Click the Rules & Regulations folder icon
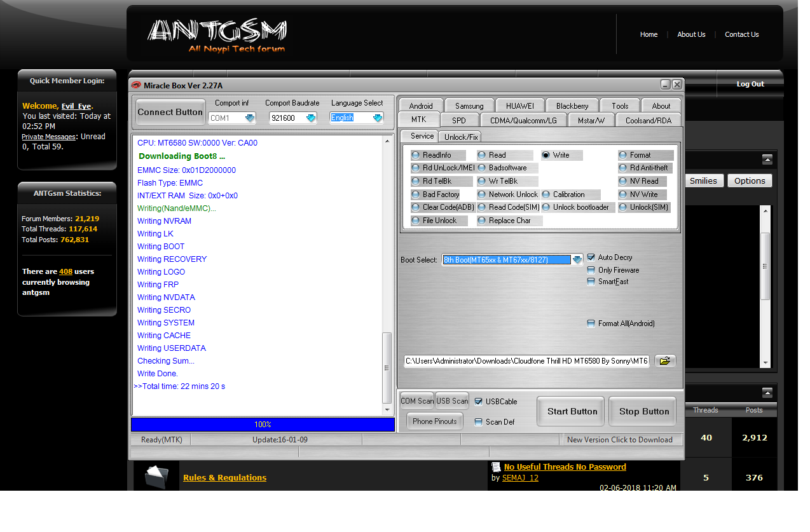 [x=156, y=477]
